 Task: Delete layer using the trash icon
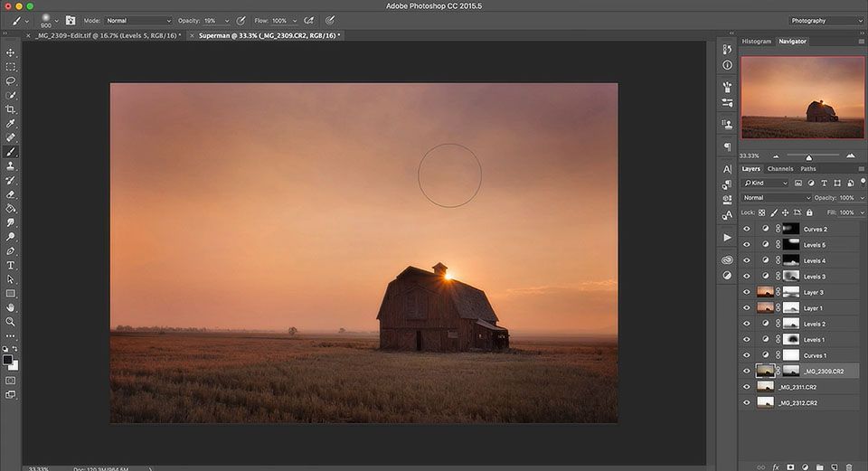point(849,466)
